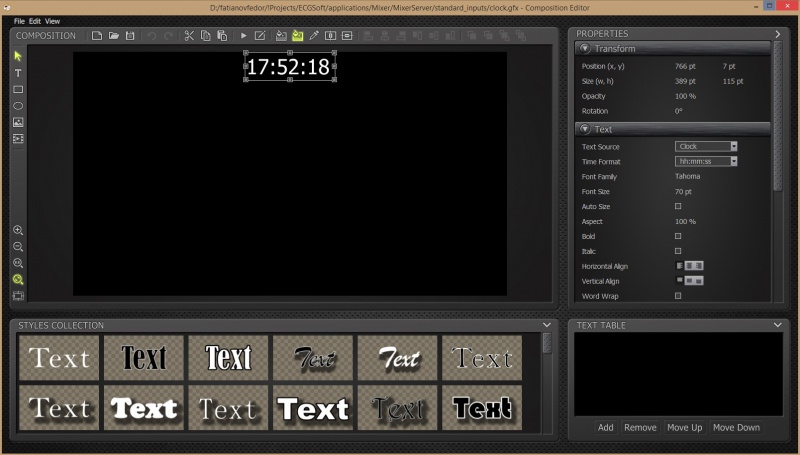Screen dimensions: 800x455
Task: Apply white script Text style thumbnail
Action: 397,358
